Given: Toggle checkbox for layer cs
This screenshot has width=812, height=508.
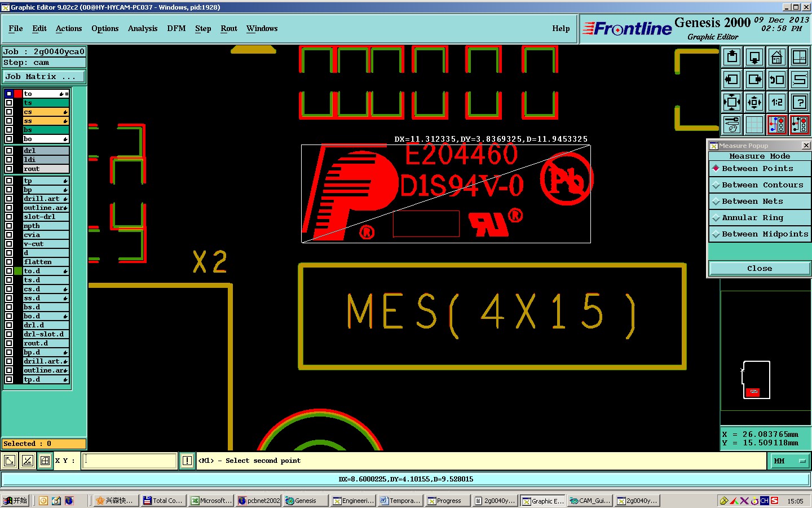Looking at the screenshot, I should tap(9, 112).
